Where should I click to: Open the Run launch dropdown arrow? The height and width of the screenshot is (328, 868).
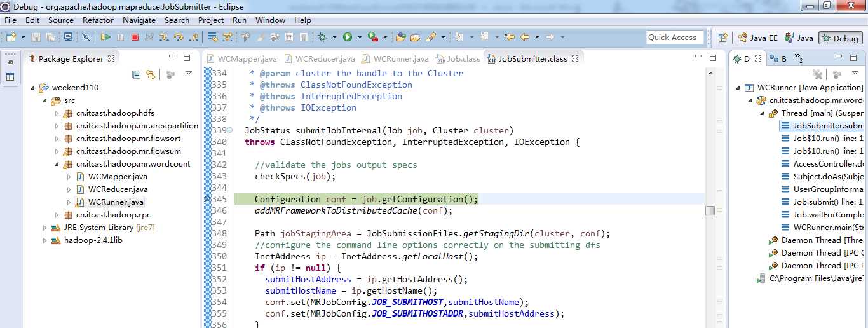coord(359,37)
